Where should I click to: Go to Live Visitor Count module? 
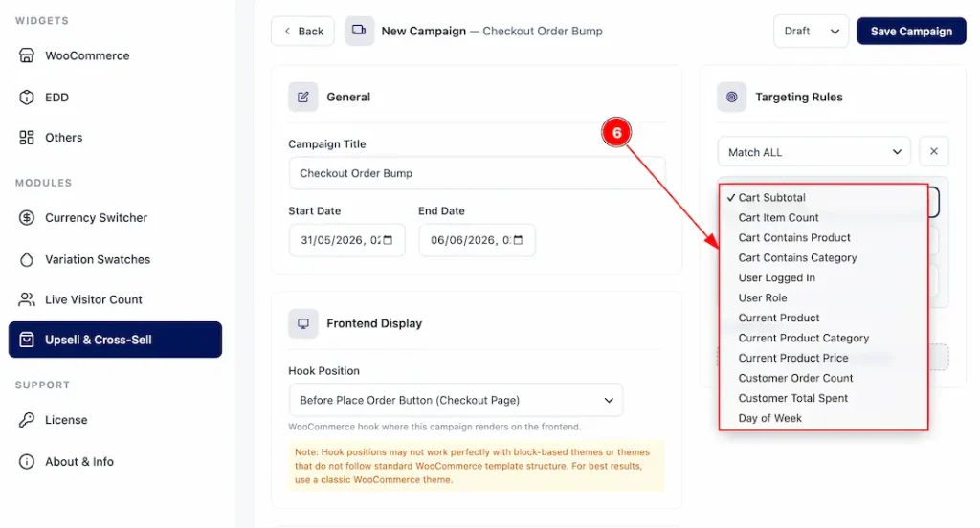pos(115,299)
